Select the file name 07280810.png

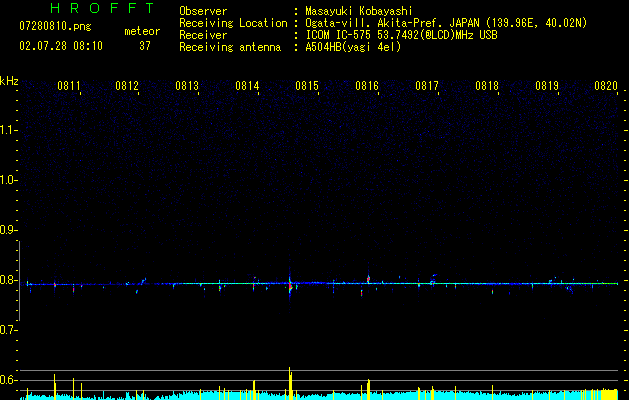click(55, 27)
